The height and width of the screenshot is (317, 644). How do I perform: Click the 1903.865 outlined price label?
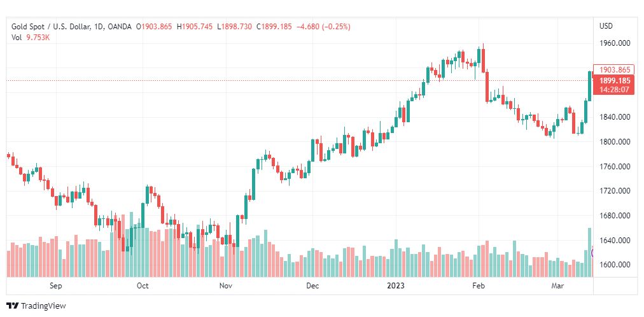point(615,70)
